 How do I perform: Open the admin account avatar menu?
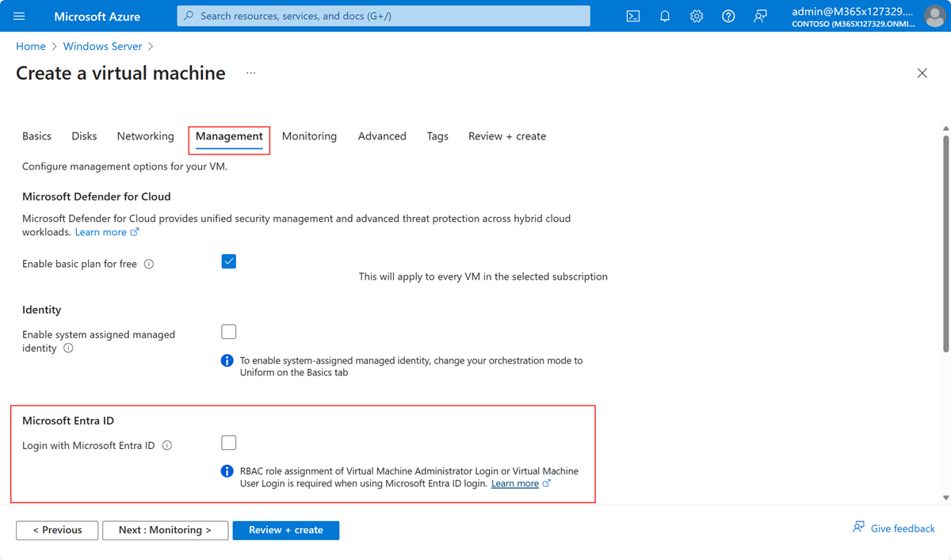coord(934,16)
